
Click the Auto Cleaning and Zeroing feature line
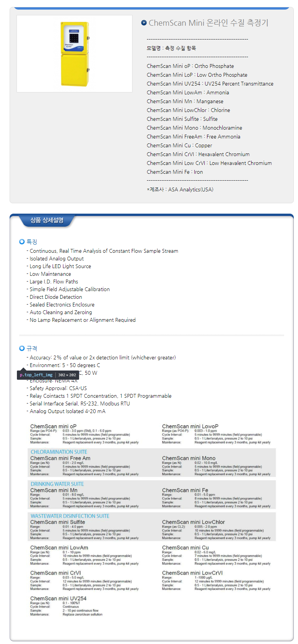tap(61, 312)
